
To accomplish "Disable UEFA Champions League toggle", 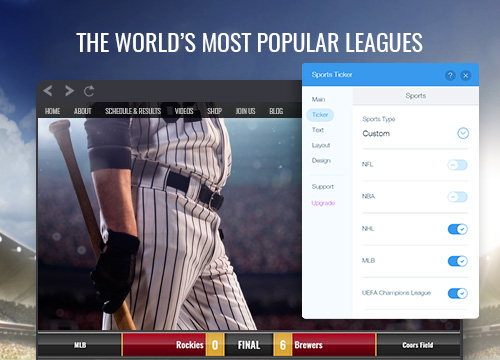I will (x=458, y=293).
